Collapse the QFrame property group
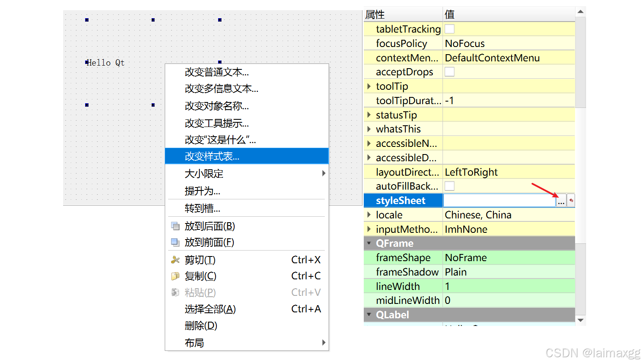This screenshot has width=642, height=364. point(369,243)
